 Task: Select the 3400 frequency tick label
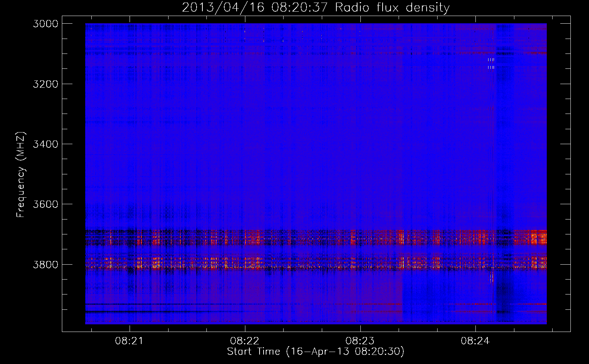point(46,144)
